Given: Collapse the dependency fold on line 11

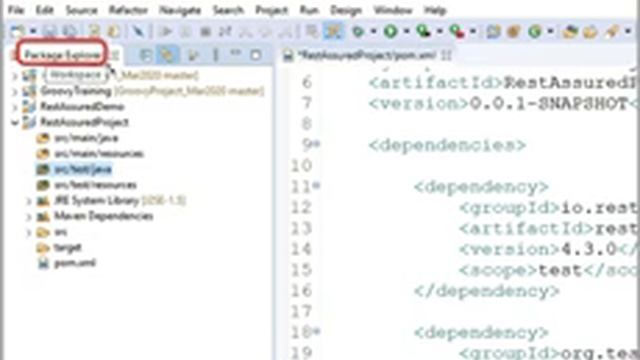Looking at the screenshot, I should (x=317, y=186).
